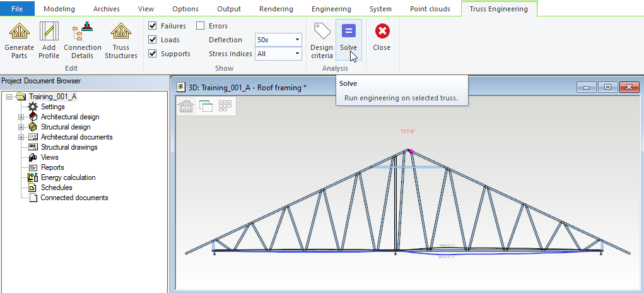
Task: Click the grid view icon in 3D window
Action: coord(225,106)
